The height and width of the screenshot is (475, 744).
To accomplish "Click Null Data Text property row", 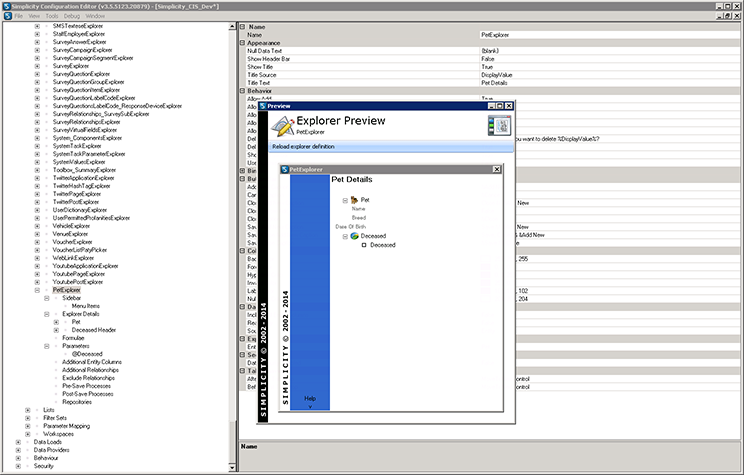I will pyautogui.click(x=493, y=51).
